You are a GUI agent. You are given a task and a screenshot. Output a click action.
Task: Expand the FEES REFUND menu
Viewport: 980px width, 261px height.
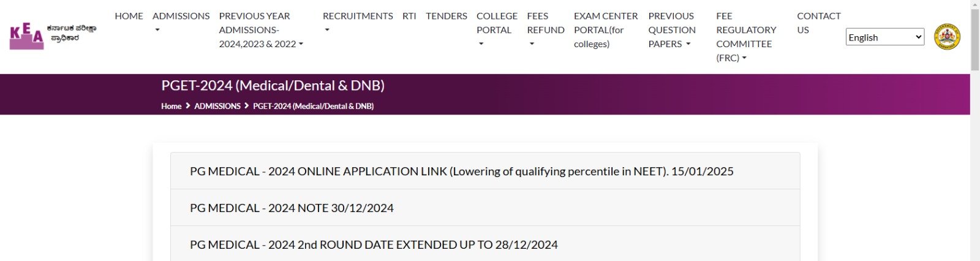[x=545, y=30]
